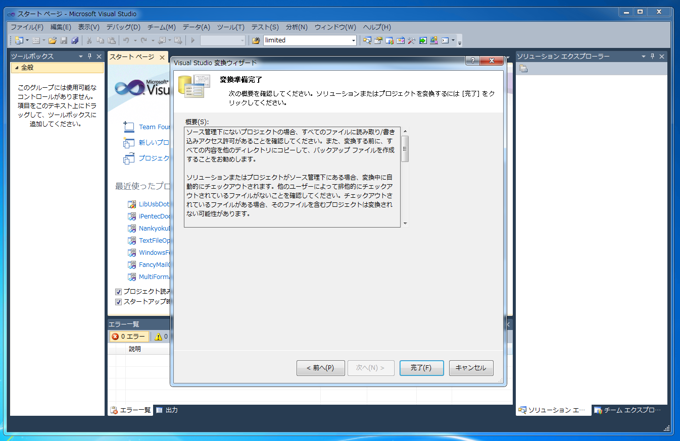
Task: Open the TextFileOp recent project link
Action: (154, 241)
